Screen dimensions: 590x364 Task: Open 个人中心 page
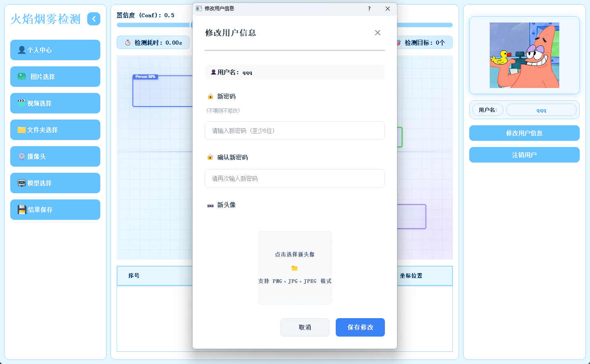coord(55,50)
